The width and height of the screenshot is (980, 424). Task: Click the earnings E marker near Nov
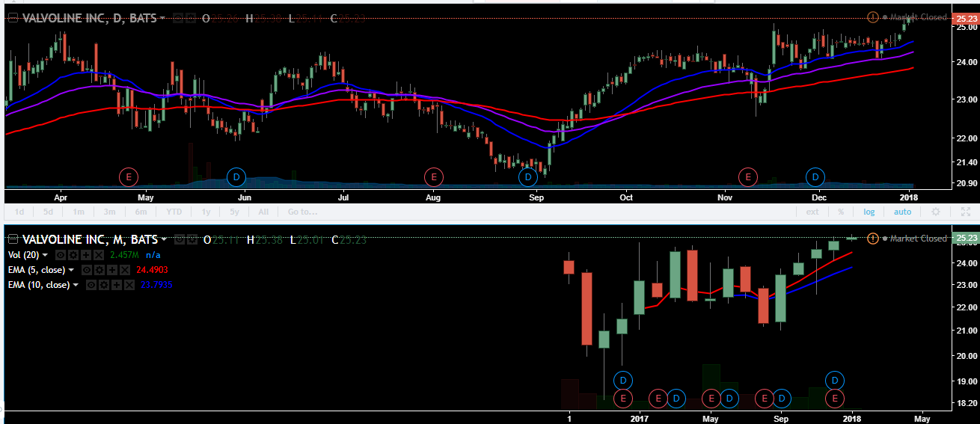click(747, 177)
